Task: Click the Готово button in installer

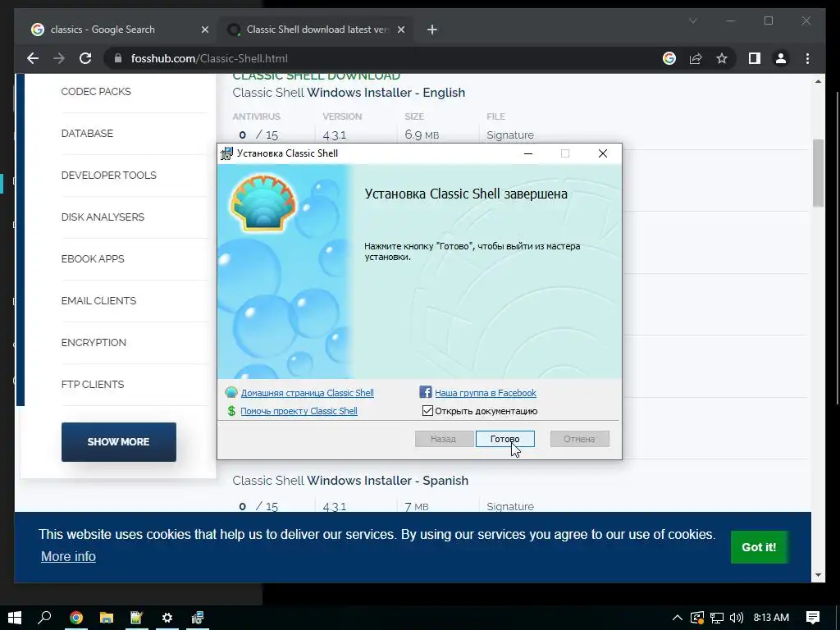Action: coord(504,439)
